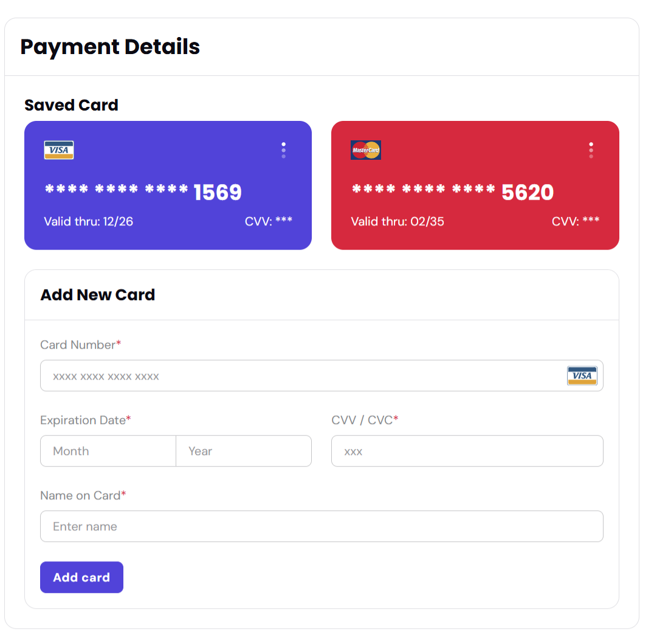Click the Valid thru 02/35 text
The width and height of the screenshot is (671, 644).
click(397, 222)
